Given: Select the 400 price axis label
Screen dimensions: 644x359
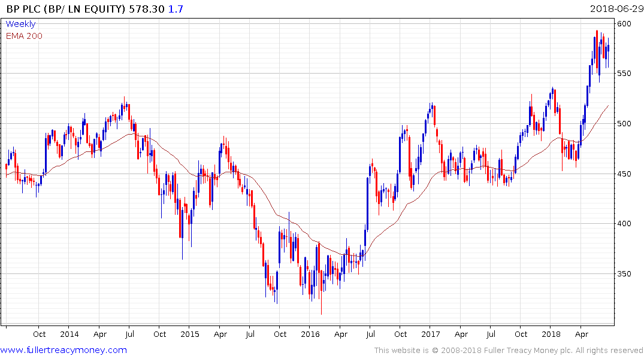Looking at the screenshot, I should (624, 224).
